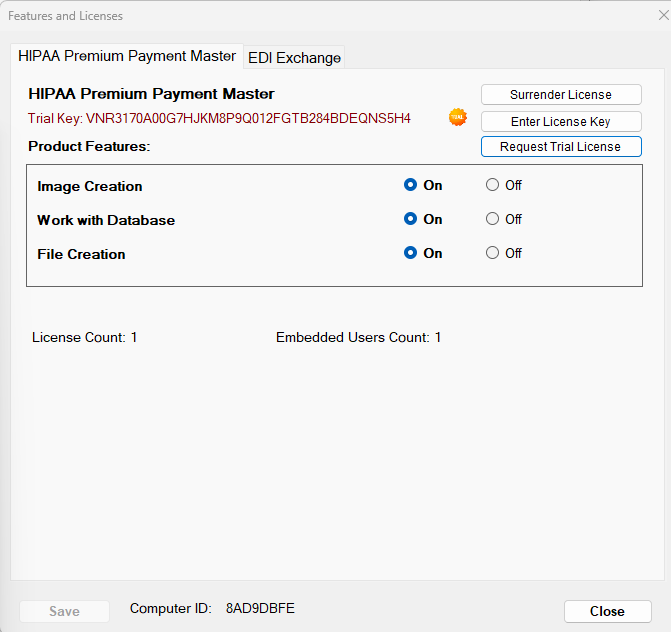The height and width of the screenshot is (632, 671).
Task: Click the Computer ID value 8AD9DBFE
Action: [x=260, y=608]
